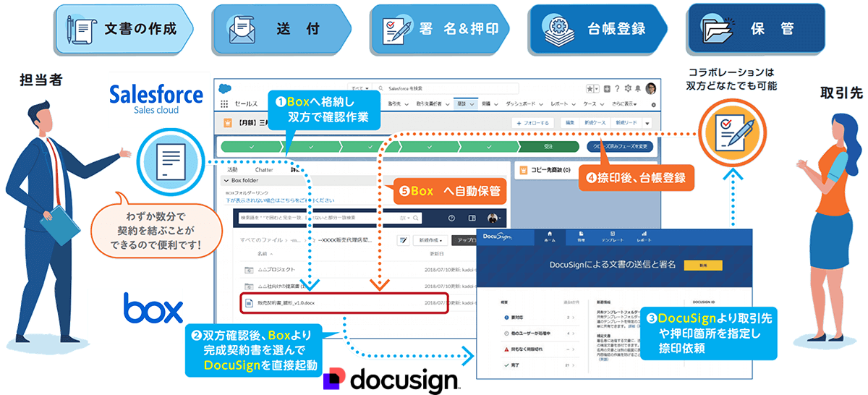This screenshot has width=868, height=395.
Task: Open the Salesforce setup gear icon
Action: 628,88
